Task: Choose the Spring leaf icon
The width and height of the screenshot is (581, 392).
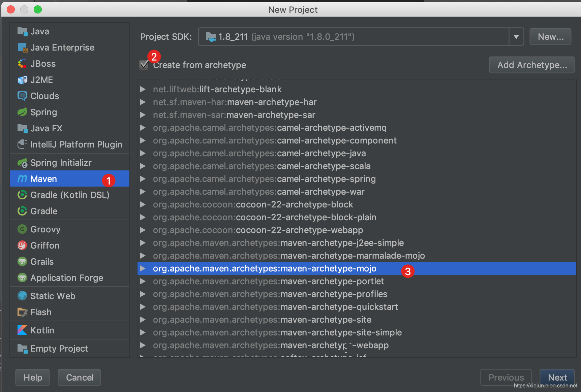Action: pos(22,112)
